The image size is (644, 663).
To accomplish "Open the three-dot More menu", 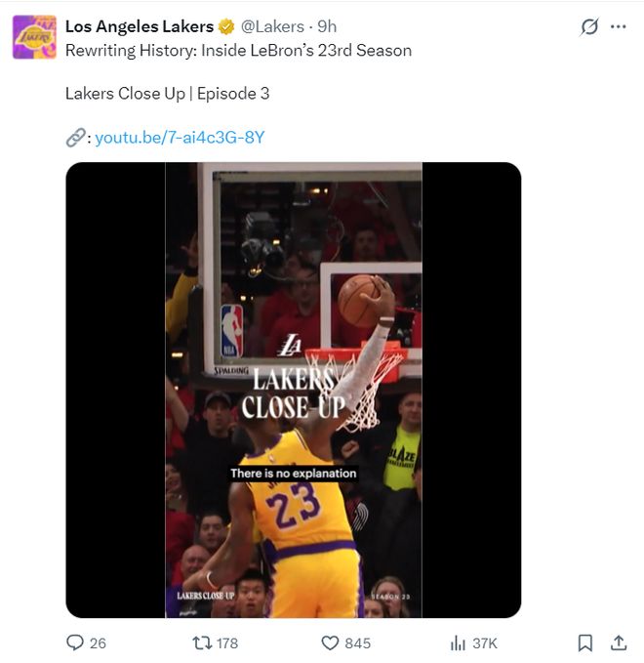I will (618, 26).
